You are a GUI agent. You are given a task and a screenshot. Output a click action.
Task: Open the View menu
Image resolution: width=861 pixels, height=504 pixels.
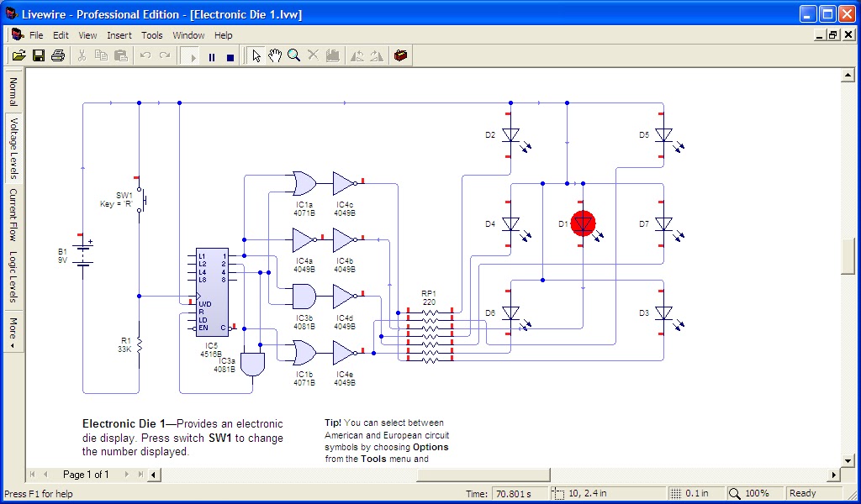(x=87, y=35)
